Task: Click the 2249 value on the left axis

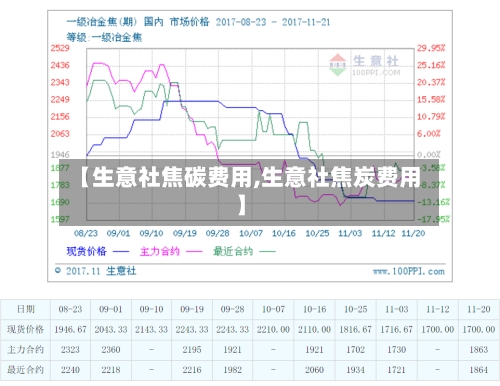Action: click(60, 99)
